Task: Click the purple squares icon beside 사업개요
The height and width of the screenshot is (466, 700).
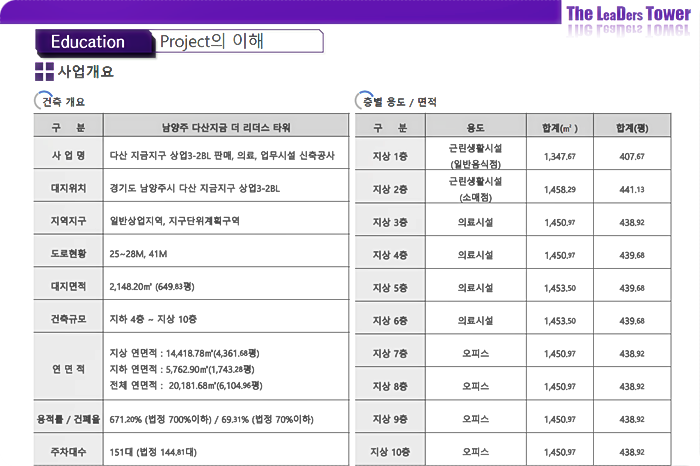Action: [44, 71]
